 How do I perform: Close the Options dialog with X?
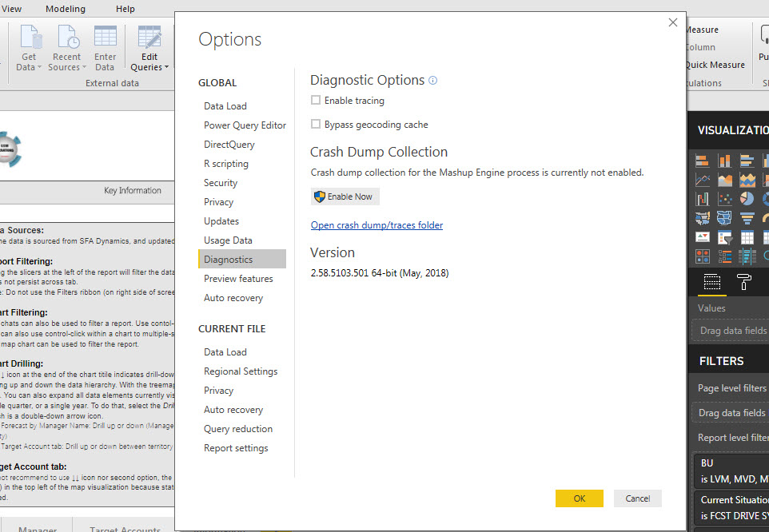tap(673, 22)
